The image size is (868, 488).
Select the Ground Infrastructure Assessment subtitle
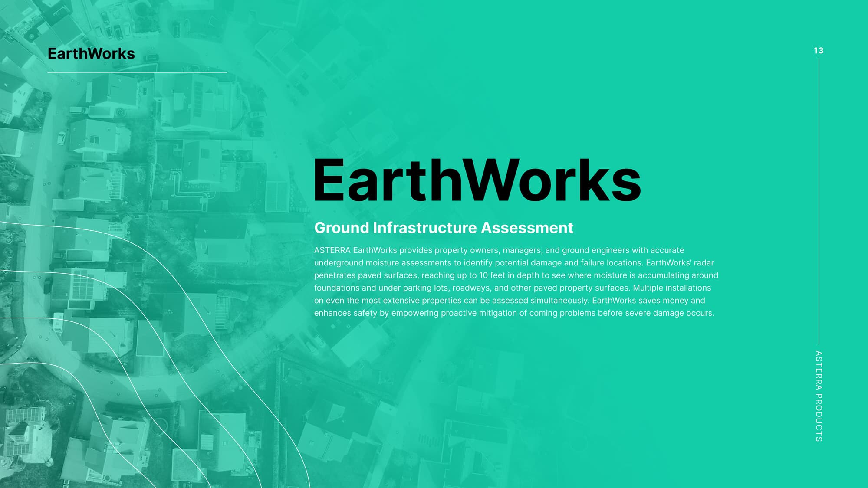(444, 228)
